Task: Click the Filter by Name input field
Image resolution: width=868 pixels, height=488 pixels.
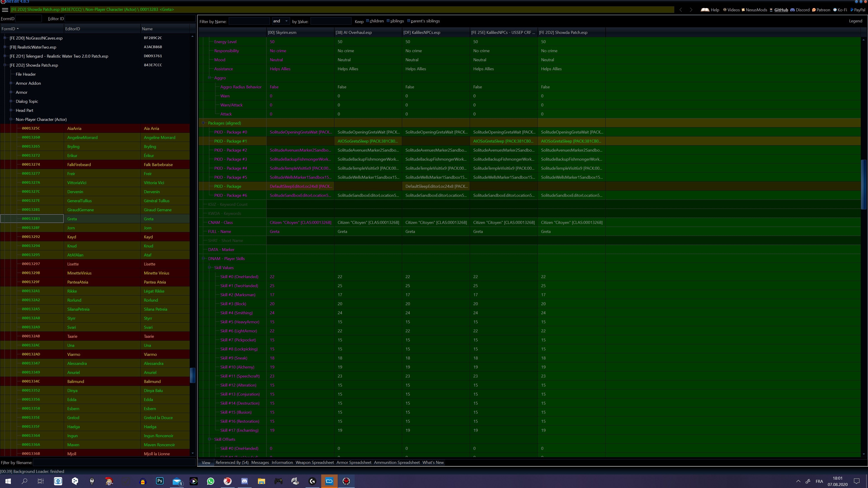Action: 249,21
